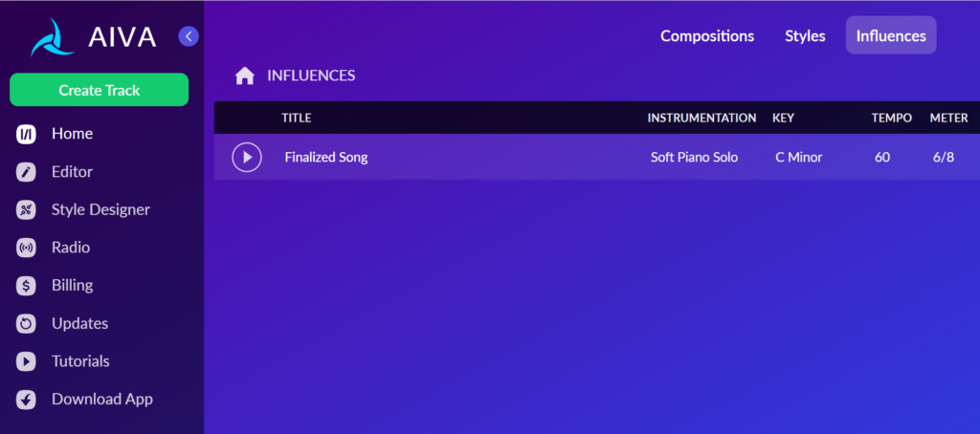Click the INSTRUMENTATION column header
The width and height of the screenshot is (980, 434).
point(702,118)
